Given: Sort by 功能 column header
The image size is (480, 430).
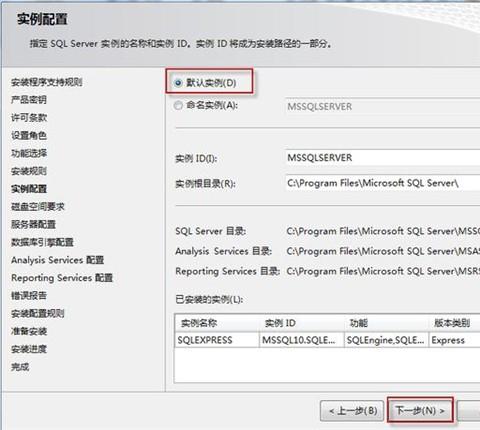Looking at the screenshot, I should (x=386, y=323).
